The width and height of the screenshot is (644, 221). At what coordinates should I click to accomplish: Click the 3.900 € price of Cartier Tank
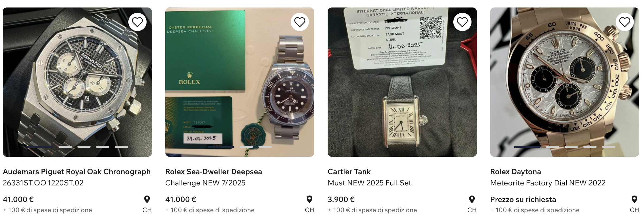click(341, 200)
